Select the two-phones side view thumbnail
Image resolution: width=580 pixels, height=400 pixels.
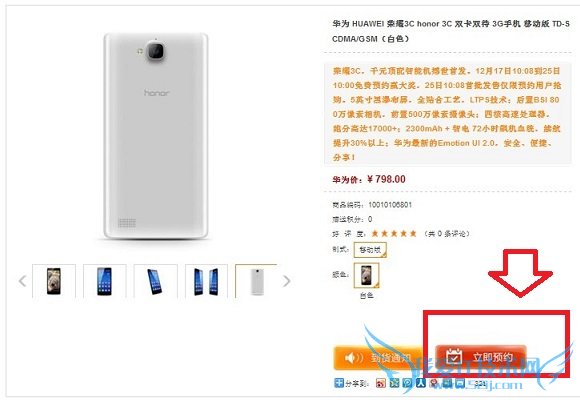coord(206,281)
